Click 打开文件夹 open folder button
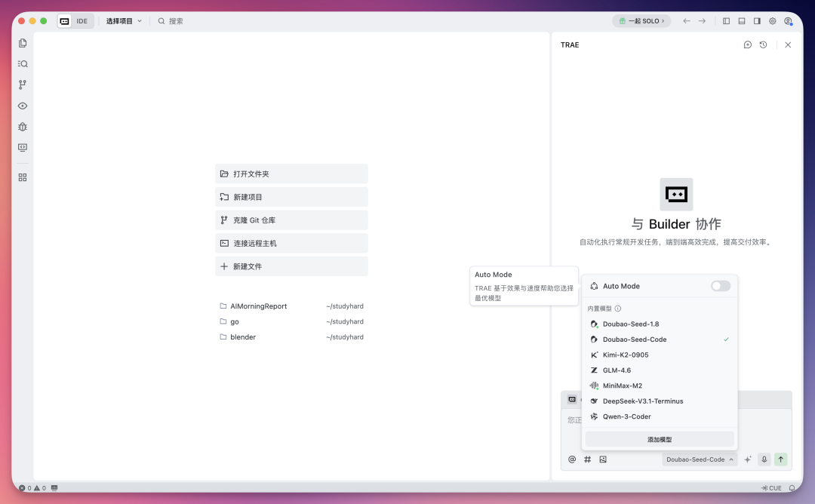Image resolution: width=815 pixels, height=504 pixels. pos(291,174)
